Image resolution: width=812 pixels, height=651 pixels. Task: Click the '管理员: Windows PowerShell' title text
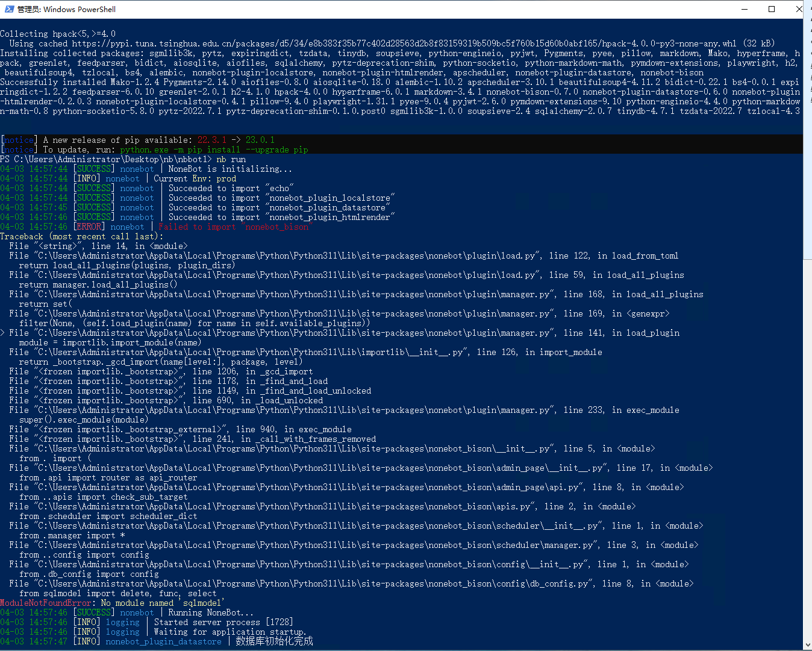tap(66, 9)
